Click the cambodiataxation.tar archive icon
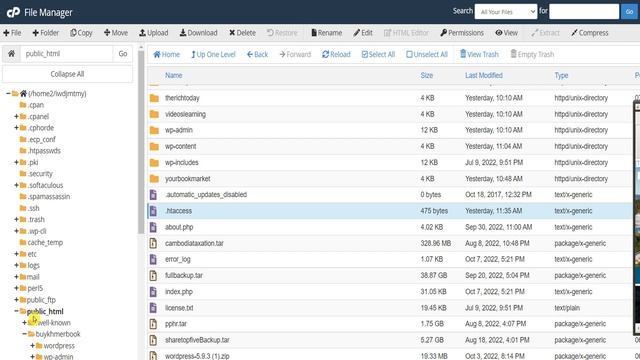 [x=153, y=243]
